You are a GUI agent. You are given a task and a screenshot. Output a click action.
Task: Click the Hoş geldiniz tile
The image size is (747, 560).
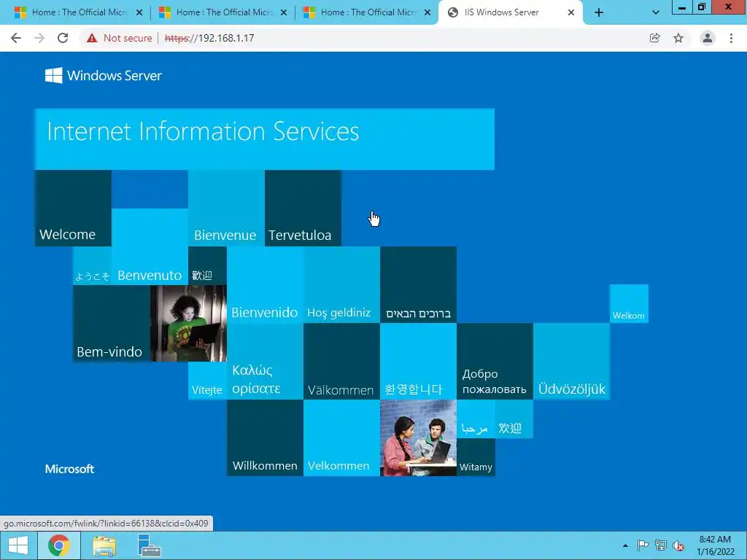pos(341,285)
